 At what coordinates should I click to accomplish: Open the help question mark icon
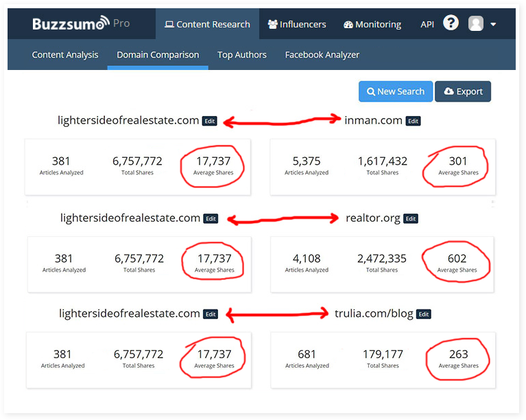[451, 23]
